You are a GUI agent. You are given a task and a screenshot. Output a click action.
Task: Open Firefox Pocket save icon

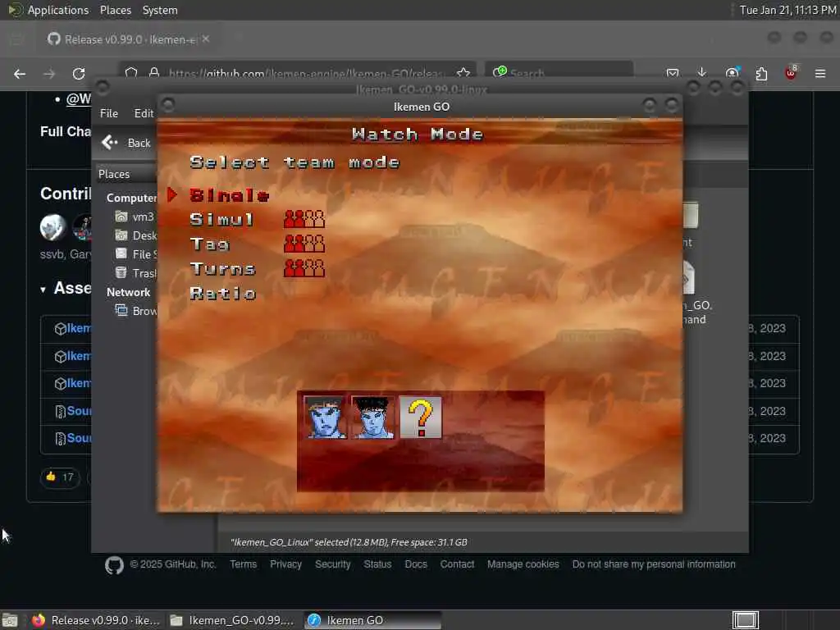pos(673,73)
